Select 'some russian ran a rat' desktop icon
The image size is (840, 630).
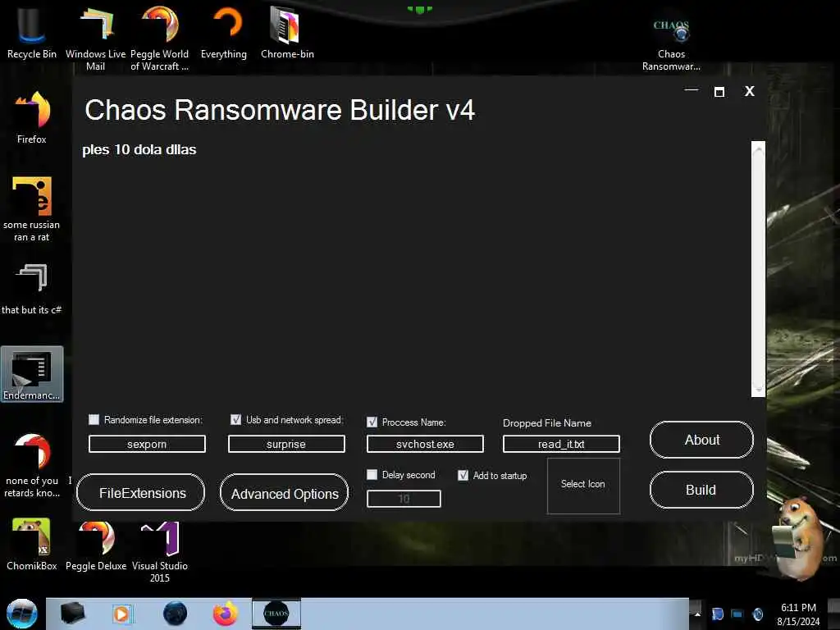click(32, 209)
